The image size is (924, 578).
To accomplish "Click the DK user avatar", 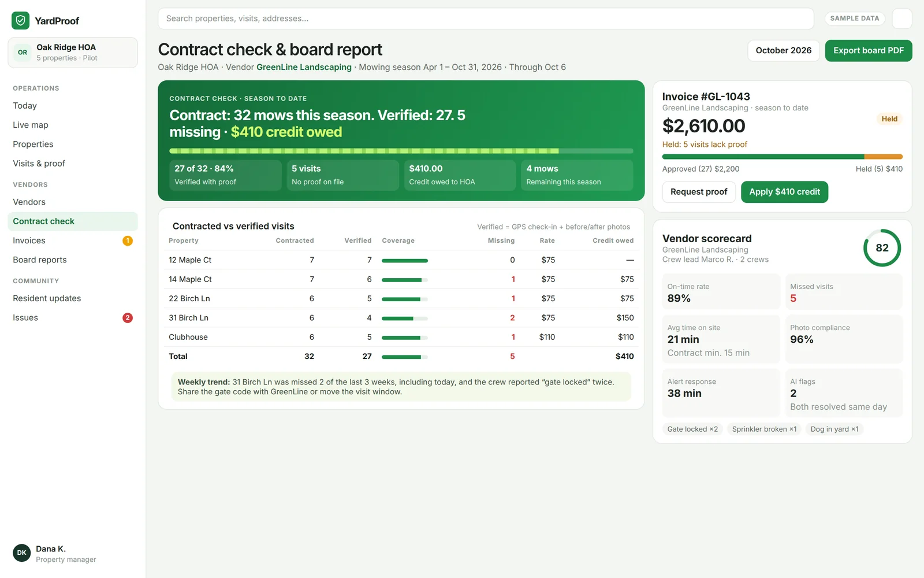I will tap(22, 553).
